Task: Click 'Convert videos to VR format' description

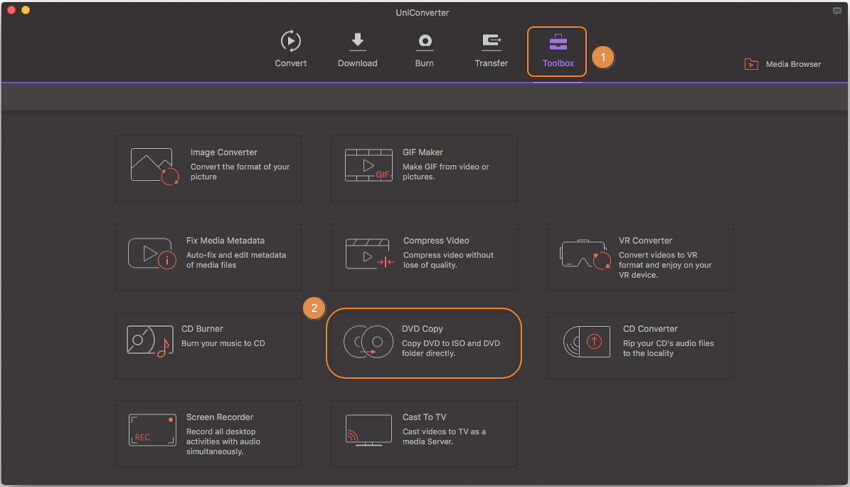Action: [x=665, y=265]
